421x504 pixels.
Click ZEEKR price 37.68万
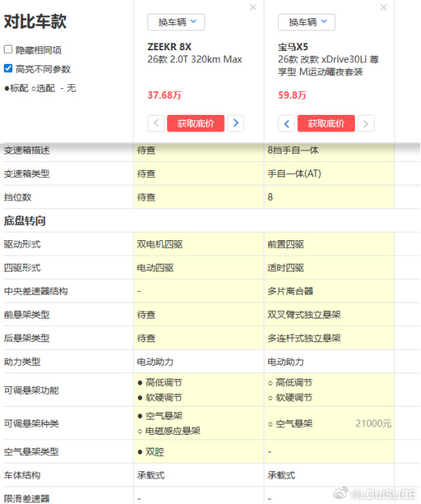[x=165, y=95]
